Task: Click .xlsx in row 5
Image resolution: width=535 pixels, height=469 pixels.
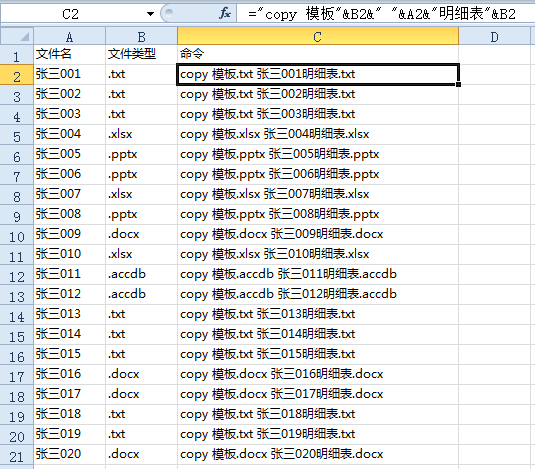Action: click(x=141, y=134)
